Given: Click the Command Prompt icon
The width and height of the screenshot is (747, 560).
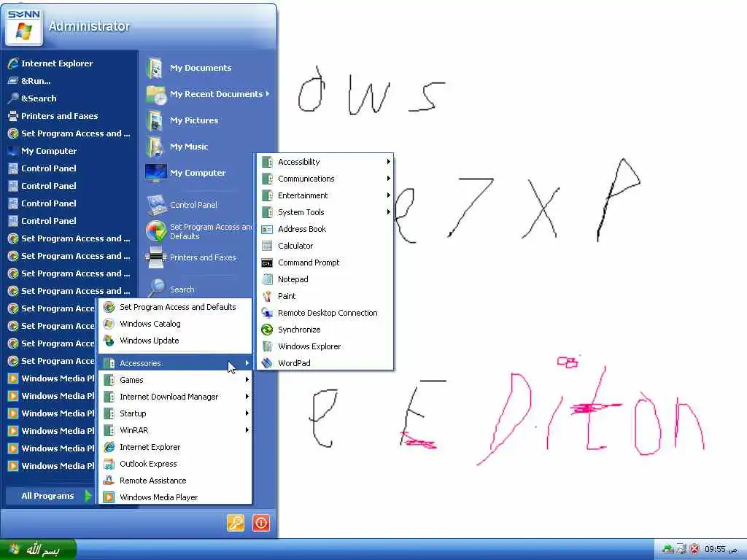Looking at the screenshot, I should pos(267,262).
